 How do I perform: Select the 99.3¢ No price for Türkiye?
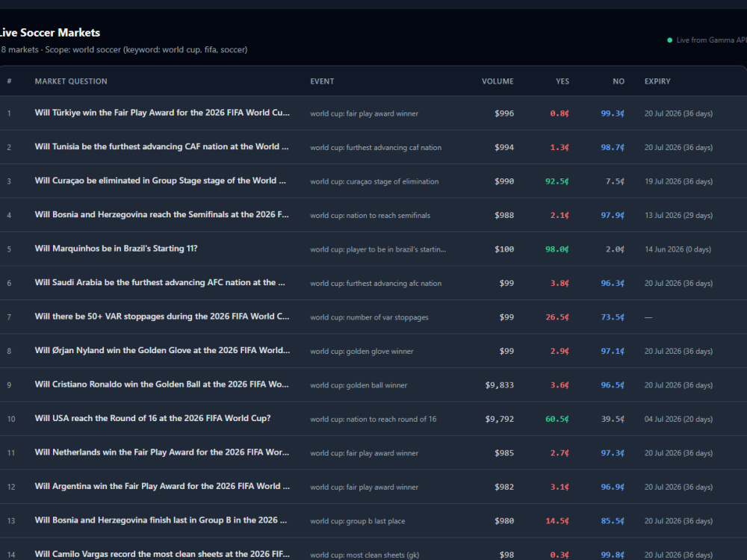[x=613, y=113]
